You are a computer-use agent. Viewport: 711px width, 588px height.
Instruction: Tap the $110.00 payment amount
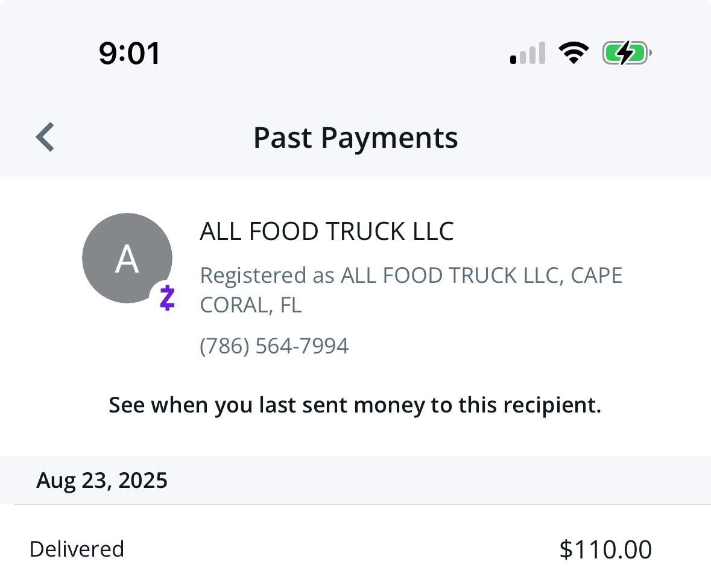tap(605, 549)
